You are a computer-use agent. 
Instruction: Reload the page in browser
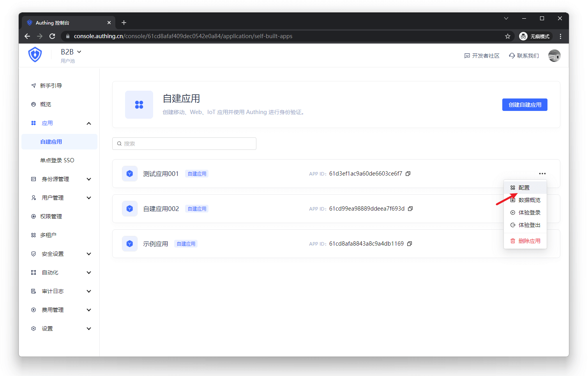[52, 36]
